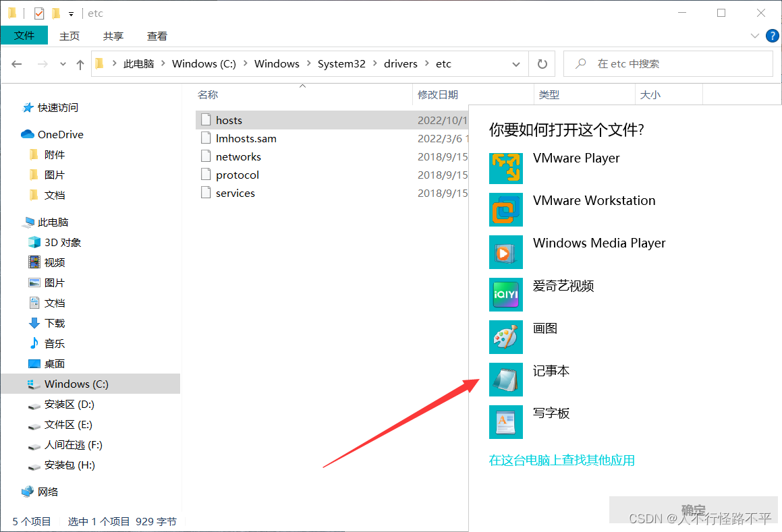Open the recent locations dropdown arrow
The width and height of the screenshot is (782, 532).
pos(63,64)
